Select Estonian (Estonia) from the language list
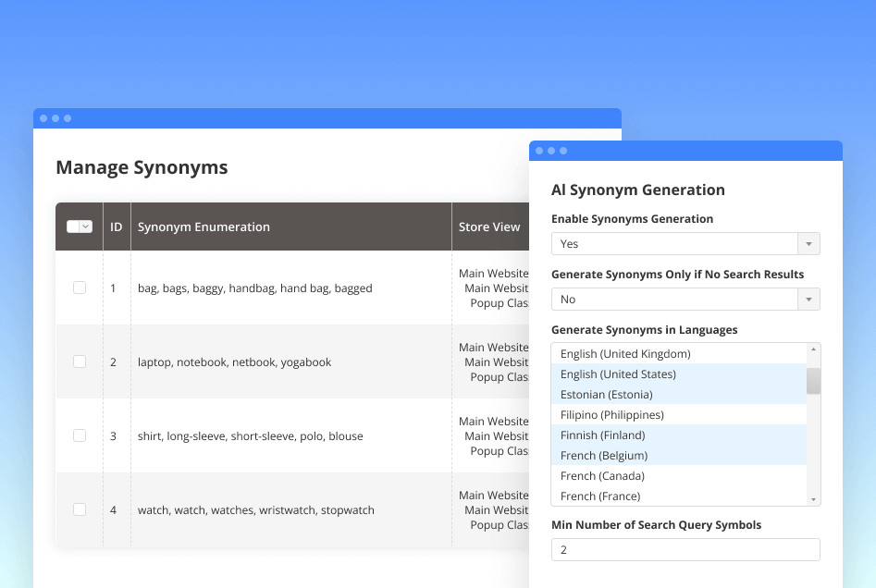The image size is (876, 588). [x=606, y=395]
